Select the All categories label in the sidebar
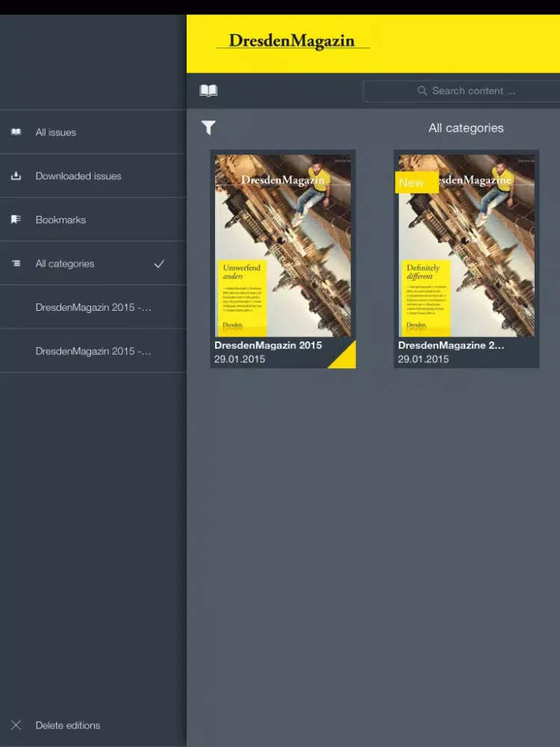The height and width of the screenshot is (747, 560). pyautogui.click(x=65, y=264)
